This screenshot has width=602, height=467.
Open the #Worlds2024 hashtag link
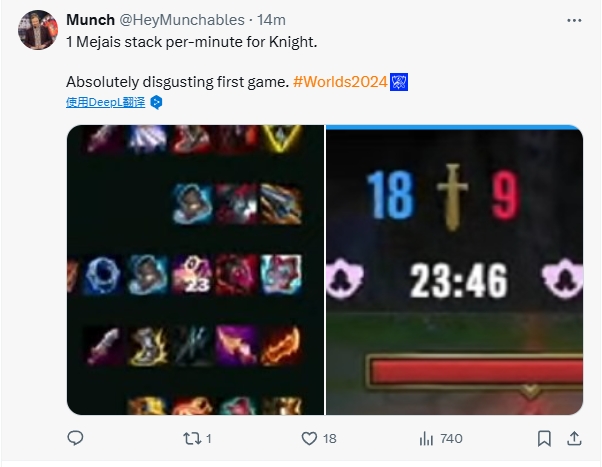tap(340, 82)
